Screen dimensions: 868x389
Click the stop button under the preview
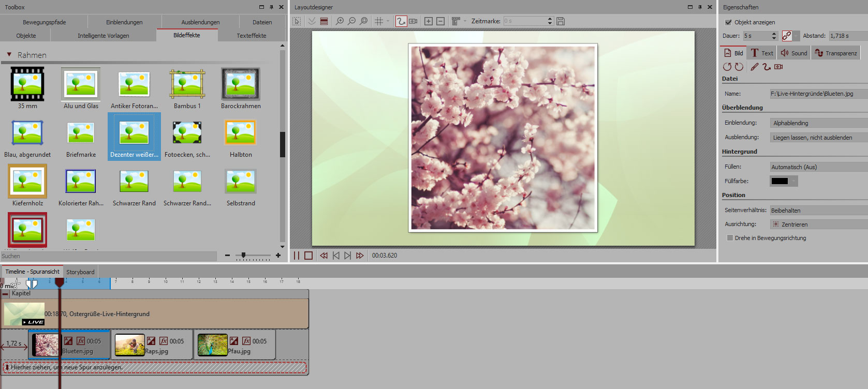(308, 256)
